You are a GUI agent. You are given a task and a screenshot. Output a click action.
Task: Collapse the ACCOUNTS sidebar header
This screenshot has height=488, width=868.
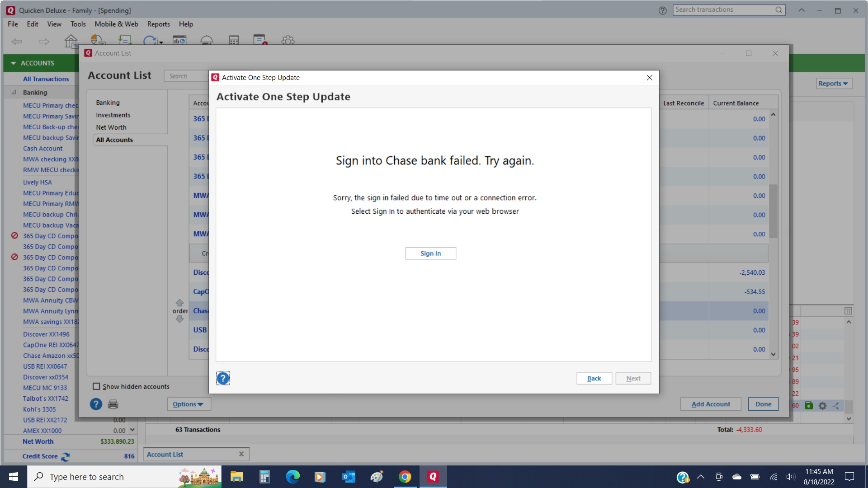[x=14, y=63]
